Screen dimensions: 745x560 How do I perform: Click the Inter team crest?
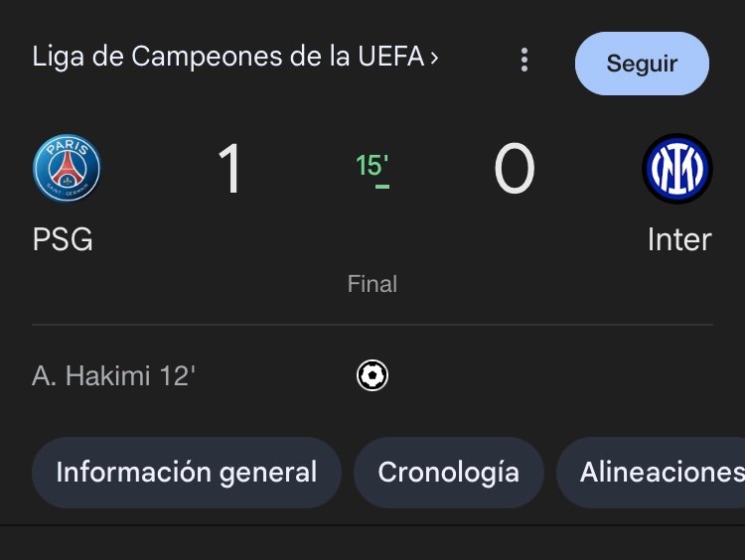[677, 169]
